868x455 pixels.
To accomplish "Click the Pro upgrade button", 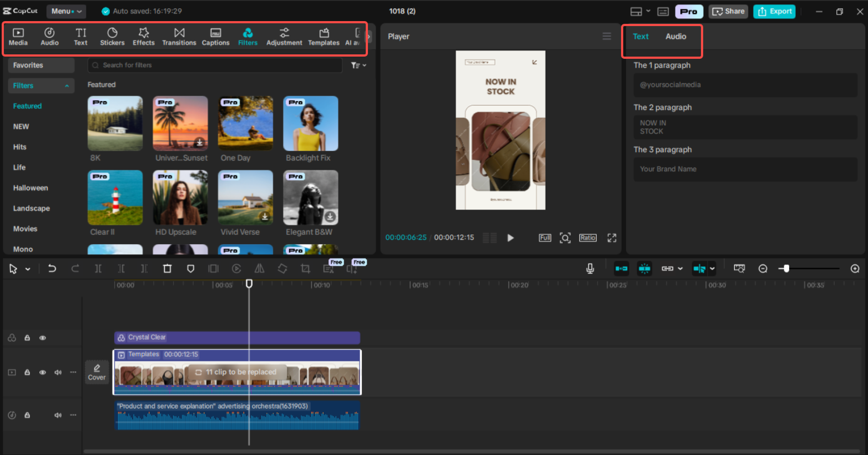I will tap(689, 12).
